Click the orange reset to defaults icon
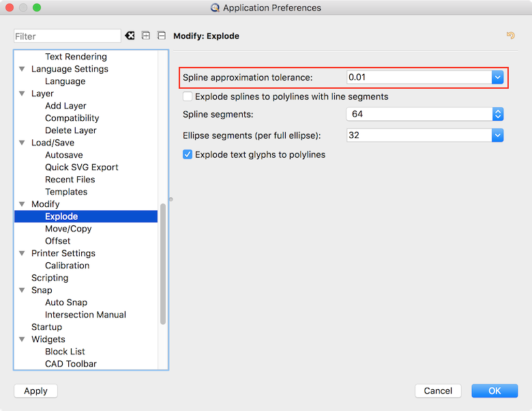The width and height of the screenshot is (532, 411). tap(511, 36)
